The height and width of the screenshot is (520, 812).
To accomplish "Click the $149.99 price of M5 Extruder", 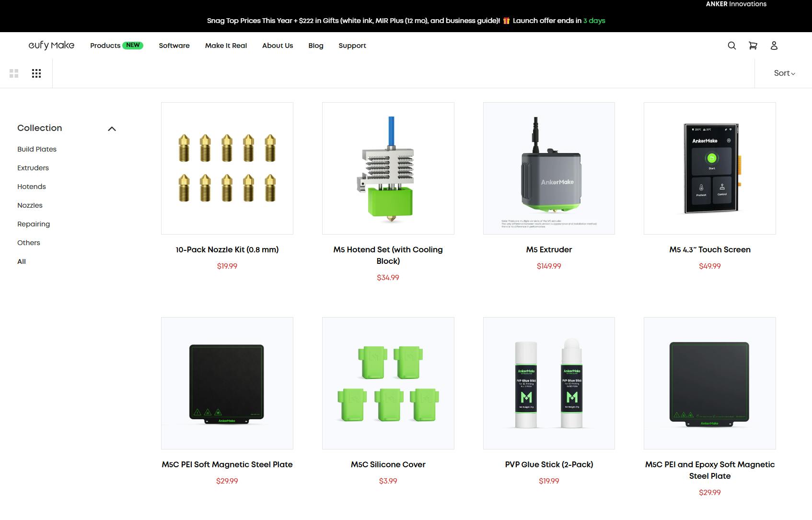I will [x=549, y=266].
